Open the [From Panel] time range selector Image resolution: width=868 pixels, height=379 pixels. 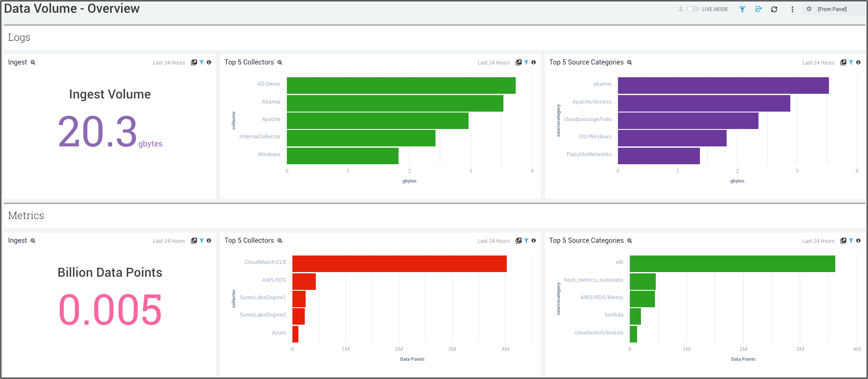pos(831,9)
